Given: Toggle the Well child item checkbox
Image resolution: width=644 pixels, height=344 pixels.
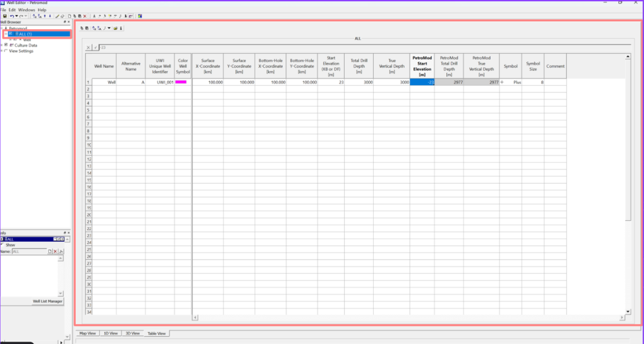Looking at the screenshot, I should (15, 40).
